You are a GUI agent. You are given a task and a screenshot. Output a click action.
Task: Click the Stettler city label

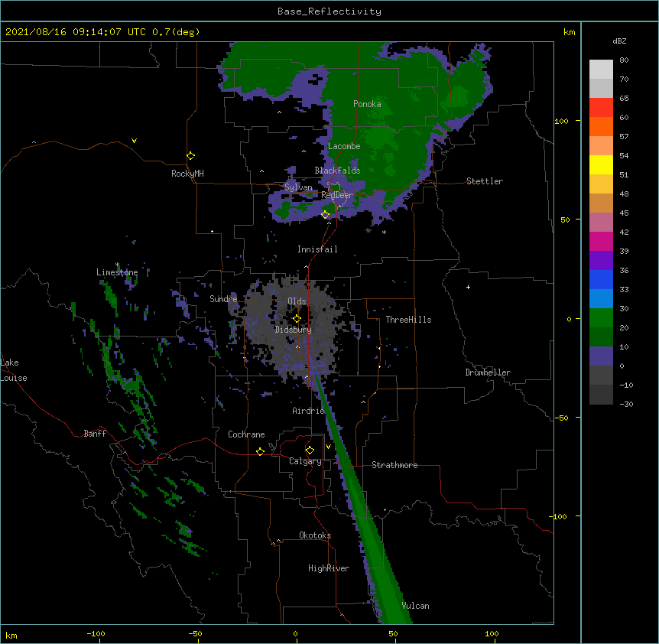[485, 181]
